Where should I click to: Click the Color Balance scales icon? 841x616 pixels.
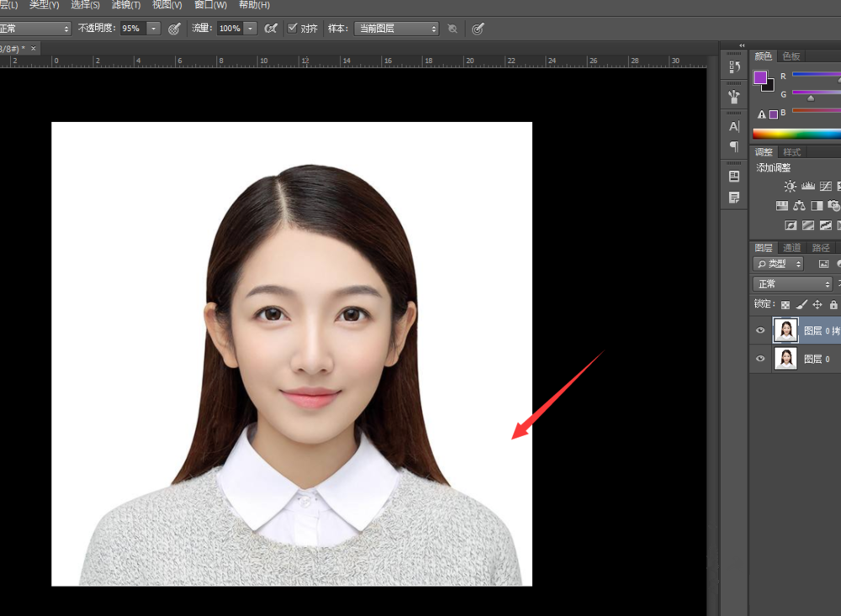(799, 206)
